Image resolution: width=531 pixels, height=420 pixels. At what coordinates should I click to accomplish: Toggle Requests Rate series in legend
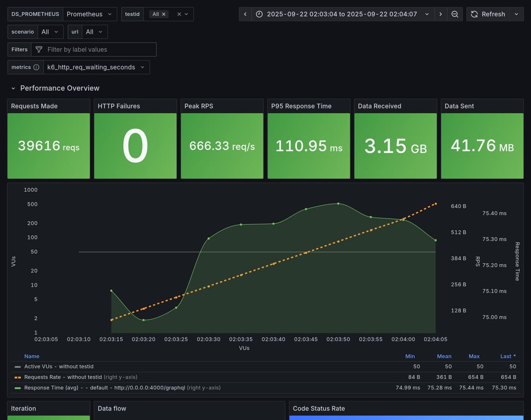[x=63, y=377]
